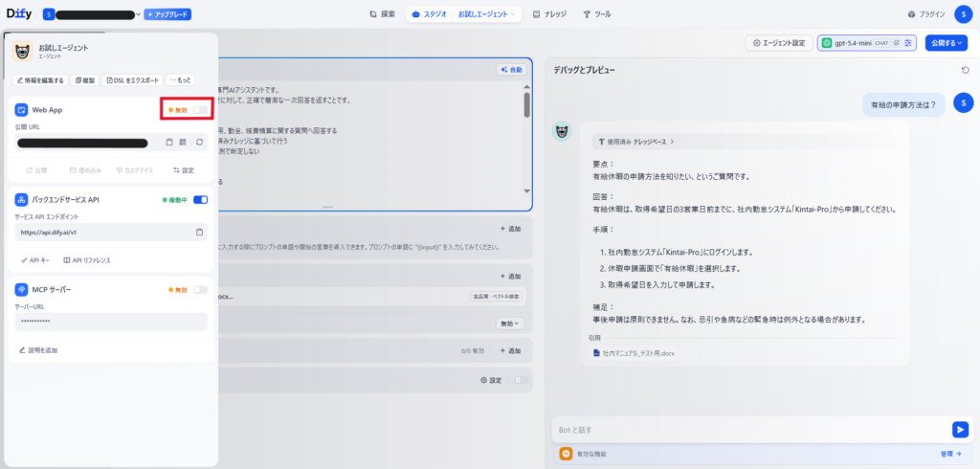Click DSL をエクスポート

click(x=132, y=80)
